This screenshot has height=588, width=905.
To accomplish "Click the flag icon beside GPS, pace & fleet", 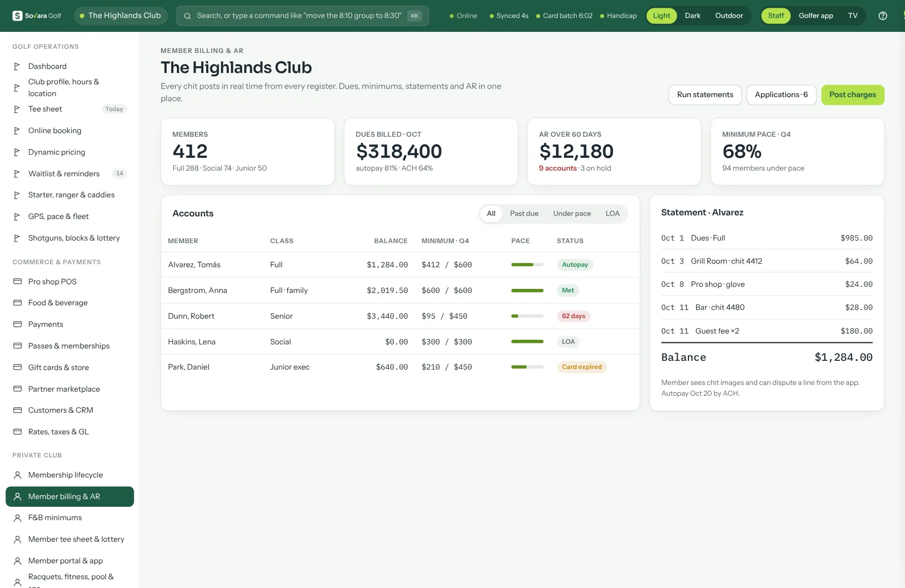I will pos(17,216).
